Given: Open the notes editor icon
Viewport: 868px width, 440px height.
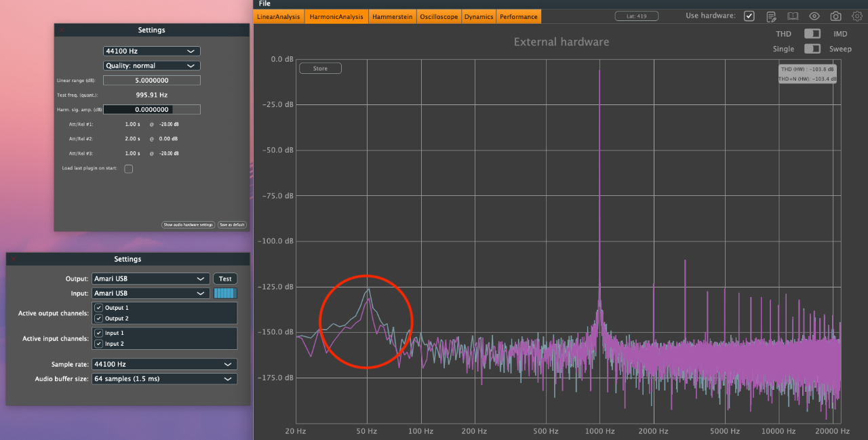Looking at the screenshot, I should click(771, 16).
